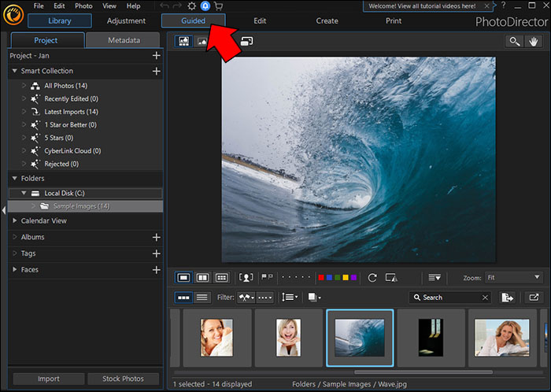Image resolution: width=551 pixels, height=392 pixels.
Task: Click the export photos icon
Action: coord(508,298)
